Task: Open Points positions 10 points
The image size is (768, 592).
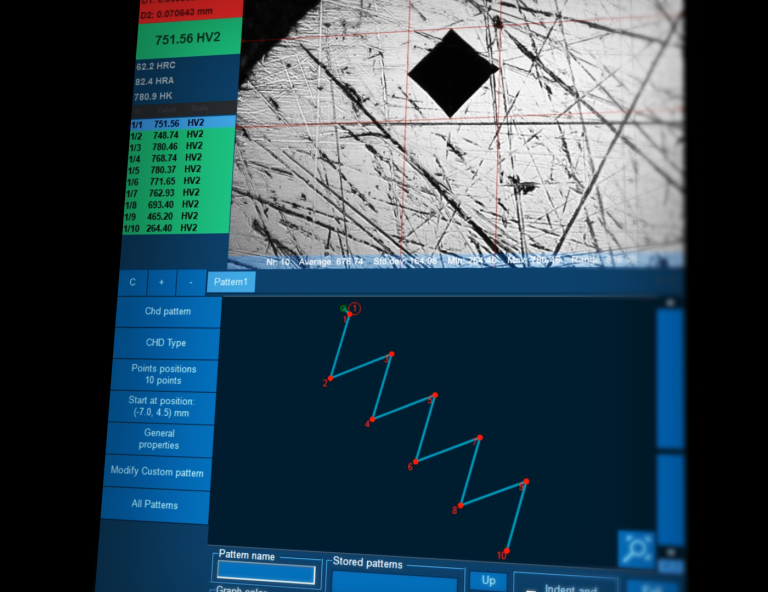Action: (163, 375)
